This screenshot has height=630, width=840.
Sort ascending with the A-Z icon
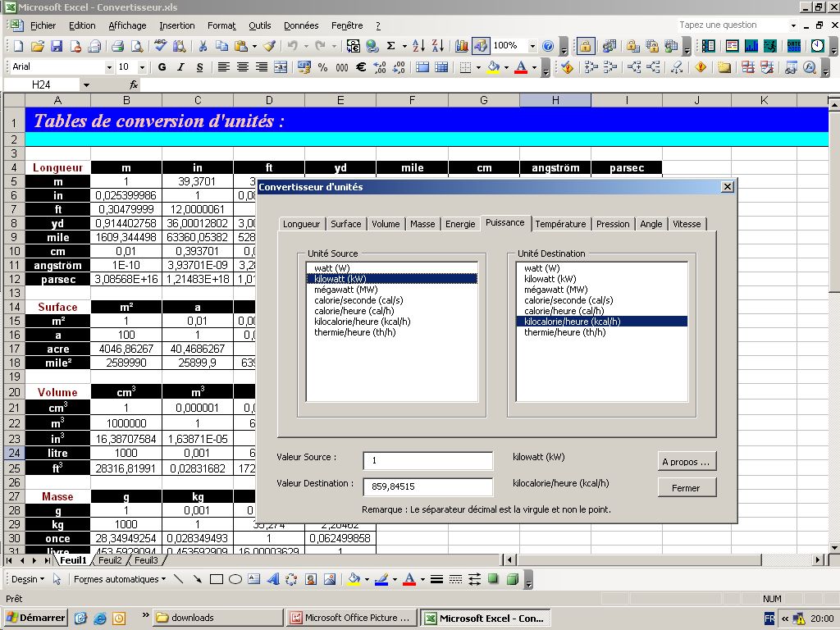coord(418,46)
